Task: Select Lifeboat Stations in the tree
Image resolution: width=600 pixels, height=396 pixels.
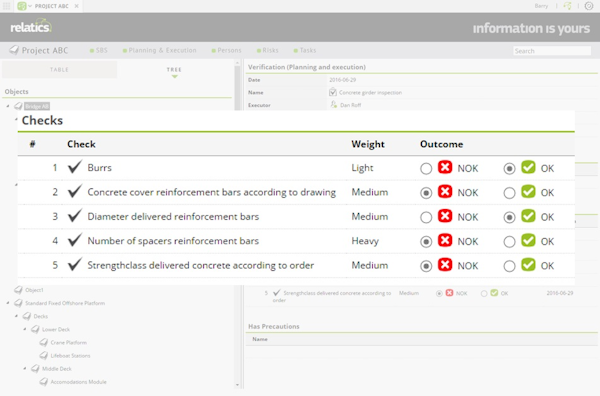Action: [70, 355]
